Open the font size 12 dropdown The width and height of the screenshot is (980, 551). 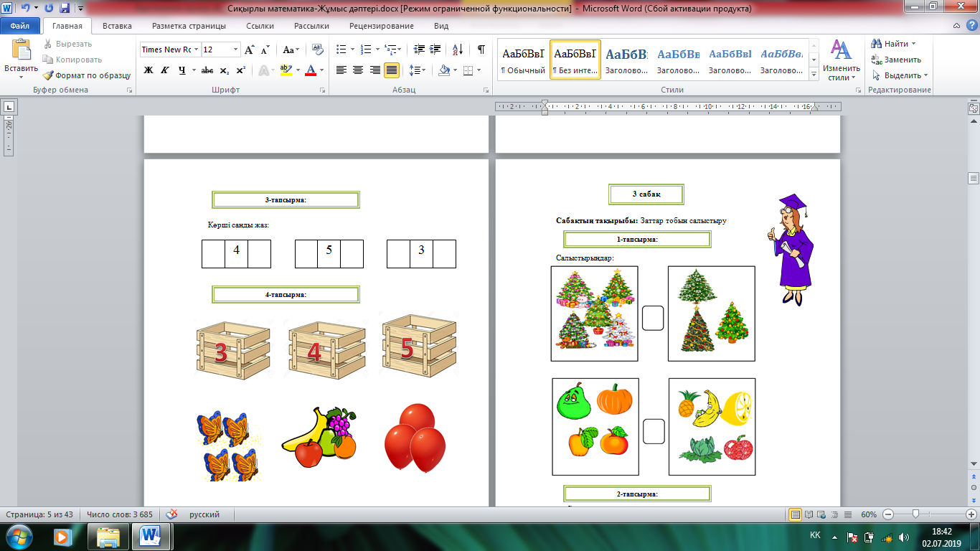point(236,50)
